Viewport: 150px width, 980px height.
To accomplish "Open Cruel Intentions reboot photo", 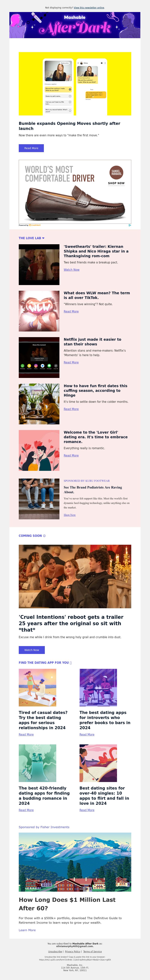I will 75,576.
